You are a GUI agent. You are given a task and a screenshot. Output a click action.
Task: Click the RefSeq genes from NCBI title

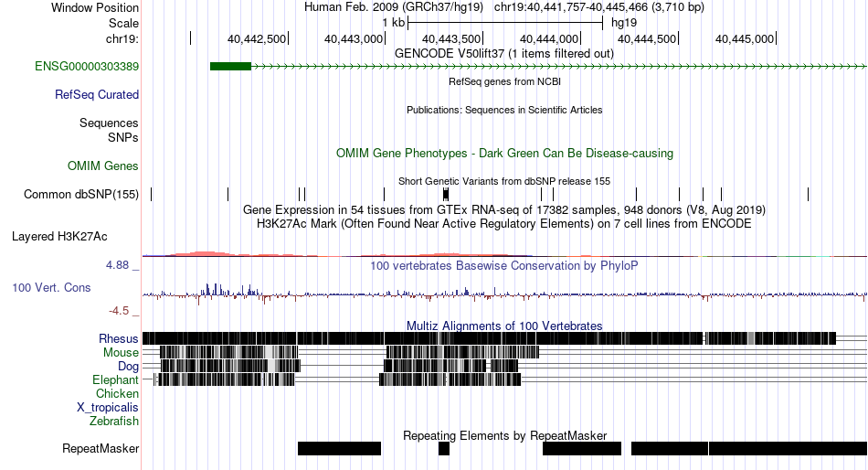pyautogui.click(x=504, y=81)
